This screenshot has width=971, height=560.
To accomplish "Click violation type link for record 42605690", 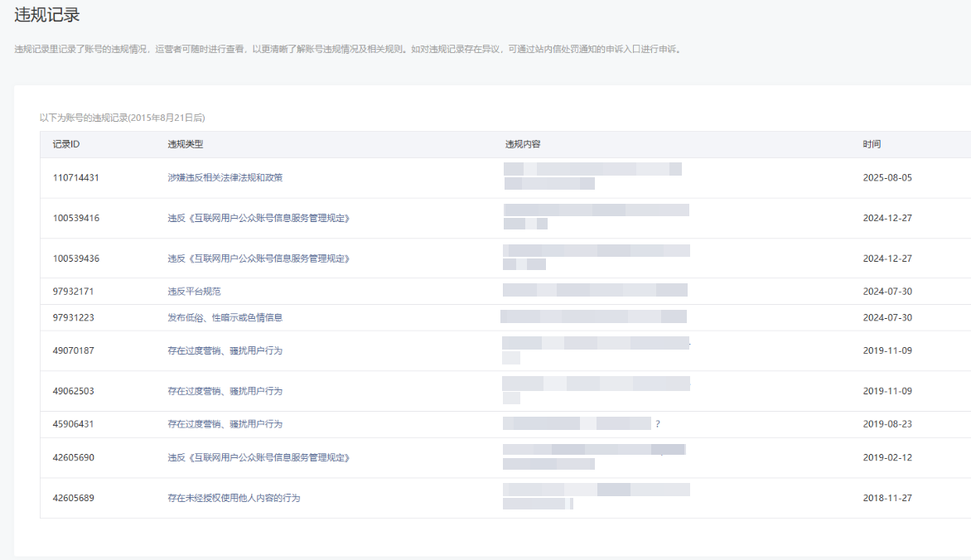I will coord(258,458).
